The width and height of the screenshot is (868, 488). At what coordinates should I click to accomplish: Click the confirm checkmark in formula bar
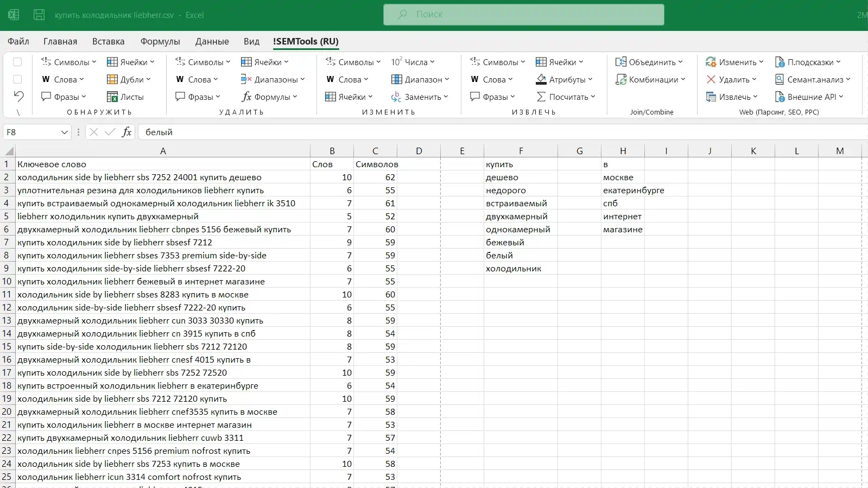click(x=110, y=132)
